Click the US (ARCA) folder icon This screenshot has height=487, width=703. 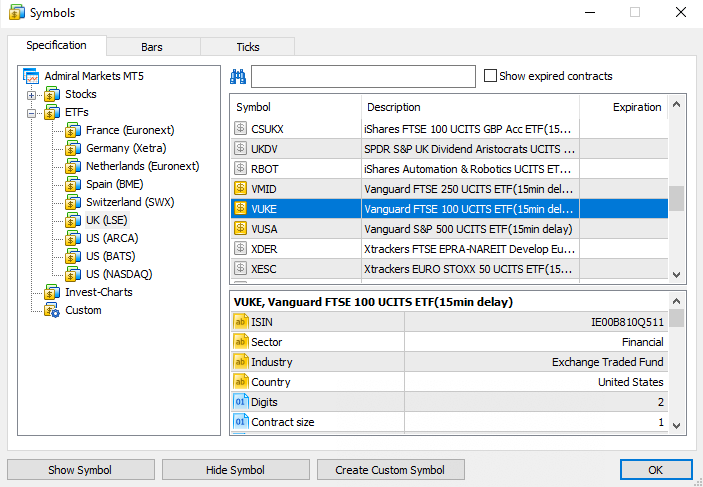73,238
